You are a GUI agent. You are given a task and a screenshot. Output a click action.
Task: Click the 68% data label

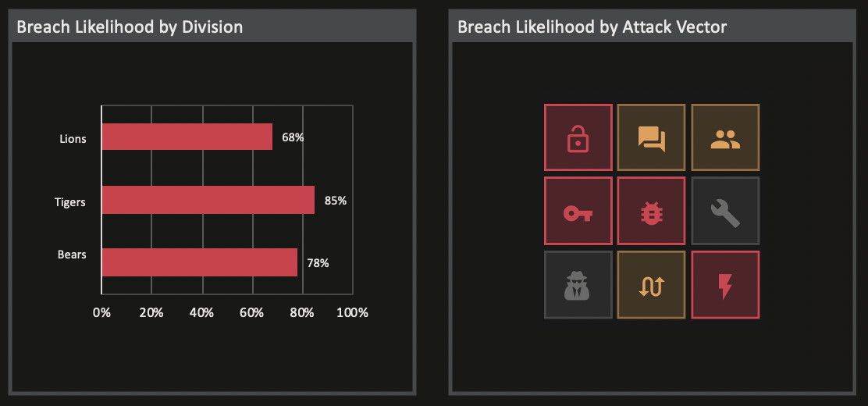click(x=293, y=137)
